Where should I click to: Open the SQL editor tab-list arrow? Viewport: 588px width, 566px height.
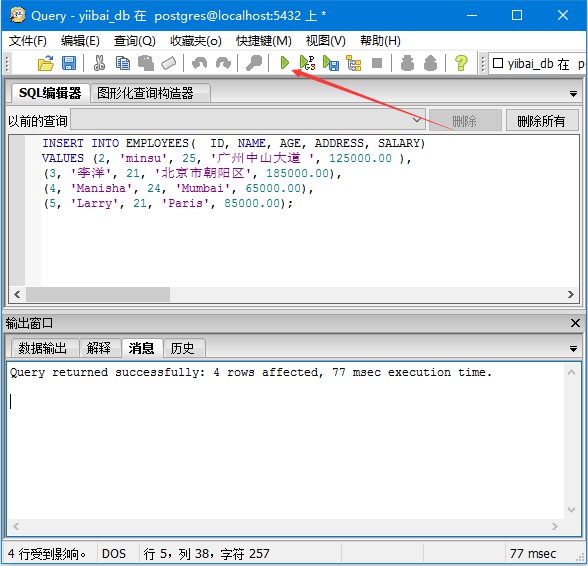click(x=573, y=94)
